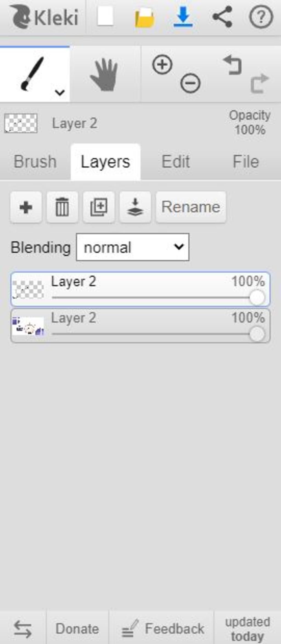The width and height of the screenshot is (281, 644).
Task: Click the share icon
Action: (223, 17)
